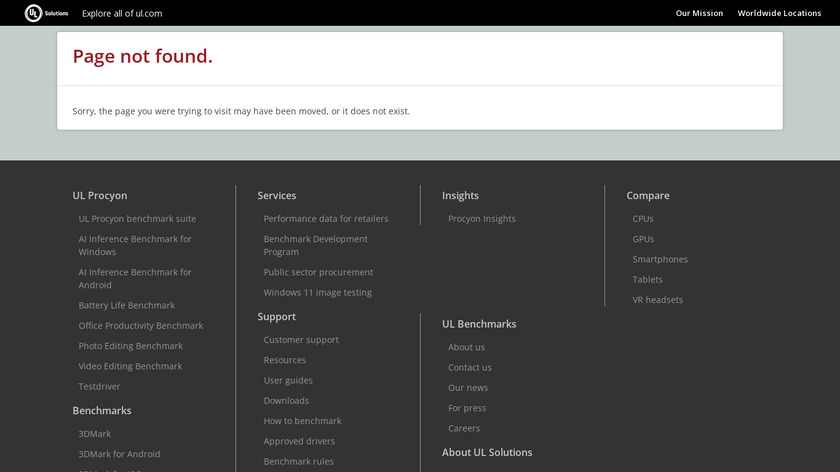Compare CPUs link in footer
The image size is (840, 472).
[x=643, y=219]
